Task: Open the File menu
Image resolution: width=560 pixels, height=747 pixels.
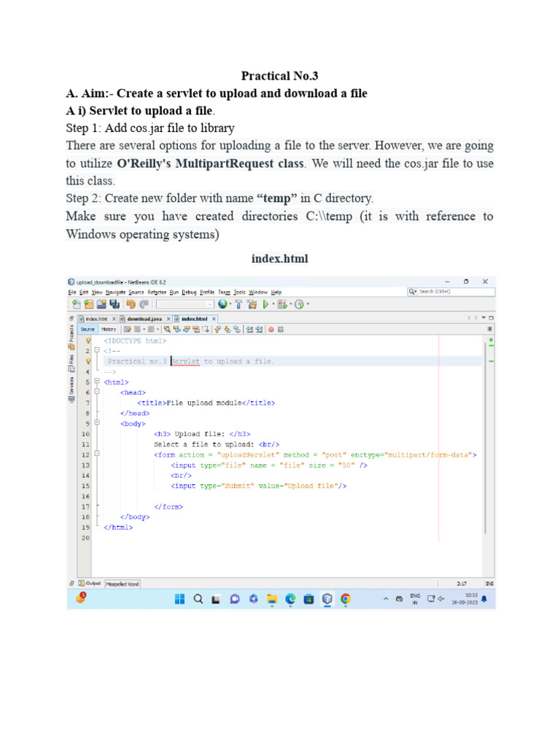Action: tap(72, 292)
